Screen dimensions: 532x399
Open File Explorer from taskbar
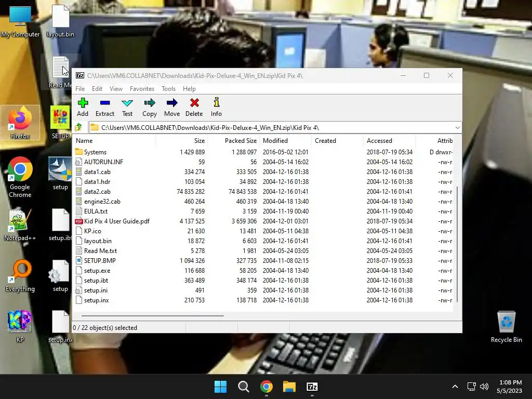[x=289, y=387]
